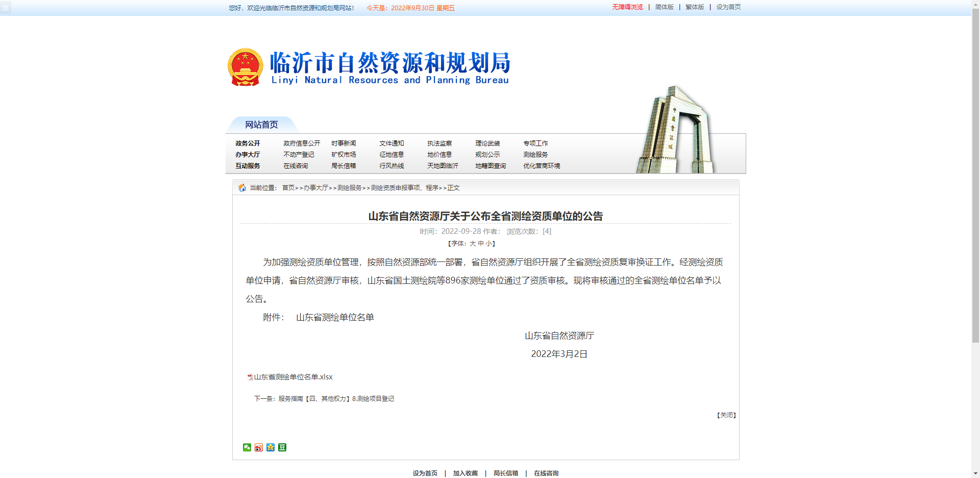Open the 山东省测绘单位名单.xlsx attachment icon

click(x=248, y=377)
